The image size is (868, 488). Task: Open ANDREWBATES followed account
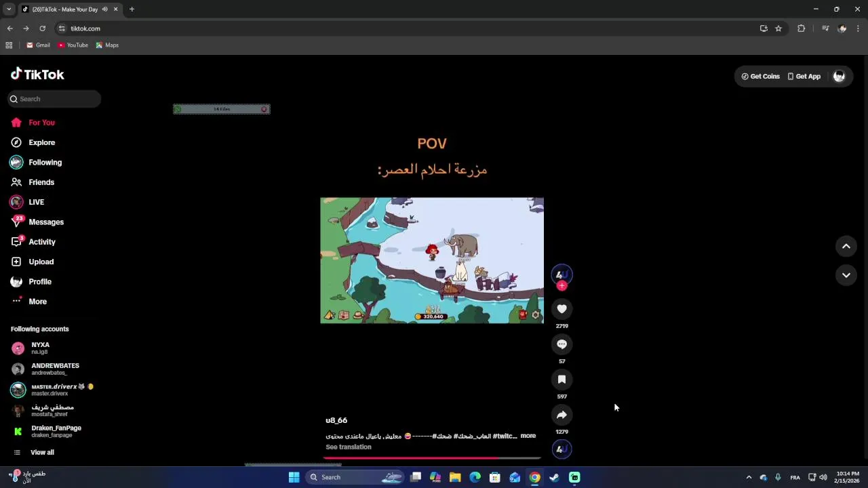[45, 369]
